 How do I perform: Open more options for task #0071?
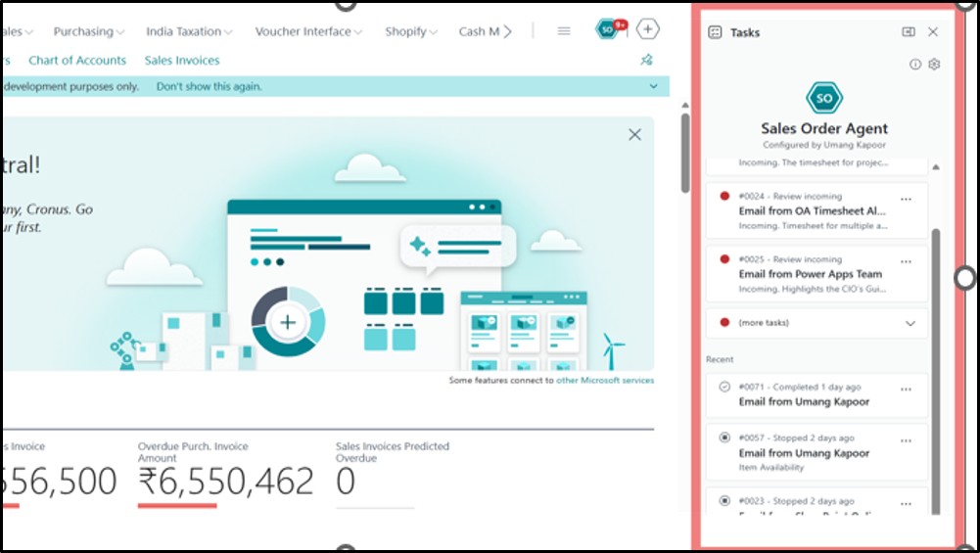(x=906, y=390)
